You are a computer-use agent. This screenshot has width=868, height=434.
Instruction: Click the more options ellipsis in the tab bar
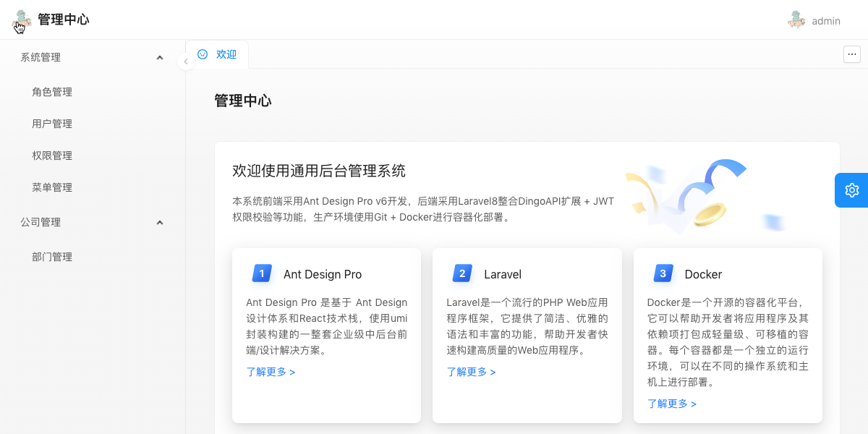click(851, 54)
